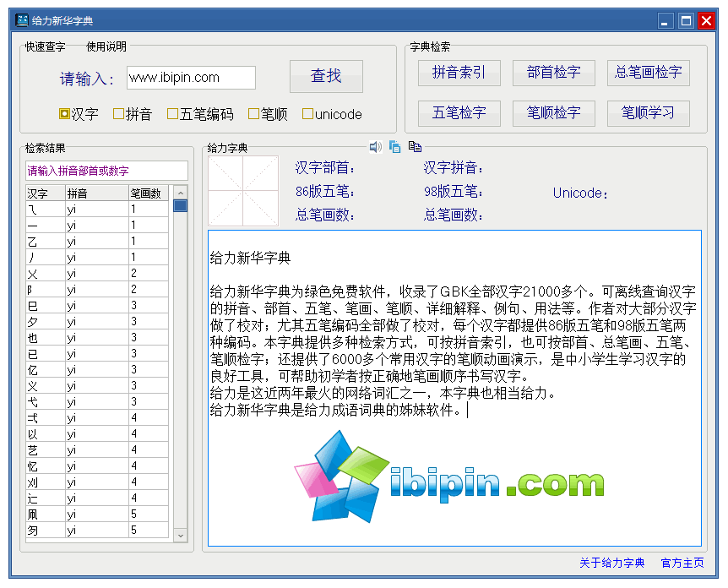
Task: Select the 乂 row in results
Action: [x=97, y=273]
